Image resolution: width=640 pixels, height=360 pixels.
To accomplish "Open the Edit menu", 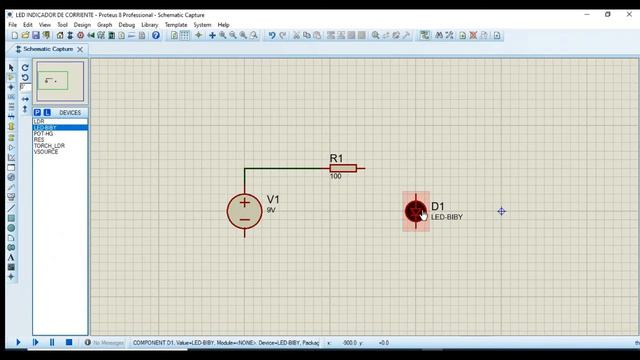I will (27, 25).
